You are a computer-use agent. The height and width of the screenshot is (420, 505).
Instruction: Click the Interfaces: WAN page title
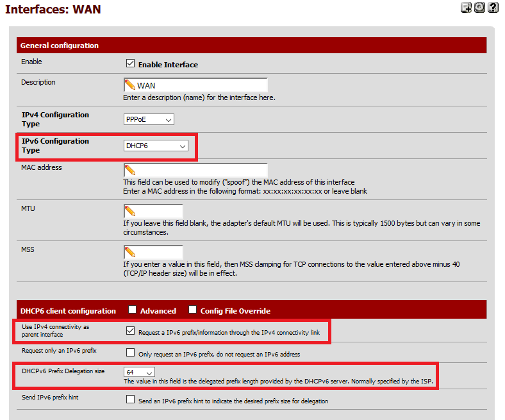click(x=53, y=9)
